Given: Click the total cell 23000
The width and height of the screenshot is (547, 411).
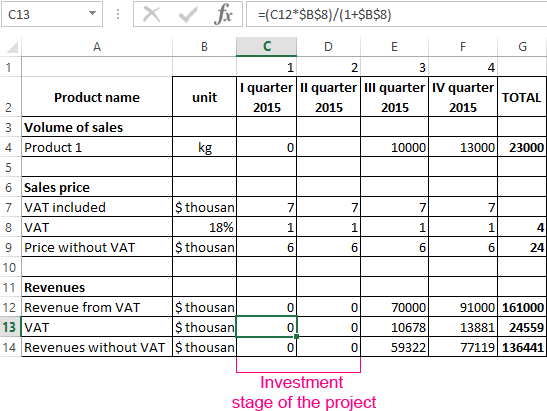Looking at the screenshot, I should pyautogui.click(x=522, y=147).
